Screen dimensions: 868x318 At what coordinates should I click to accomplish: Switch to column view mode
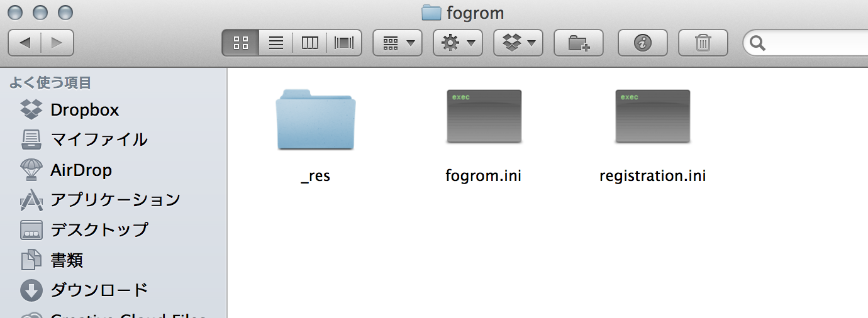coord(309,43)
